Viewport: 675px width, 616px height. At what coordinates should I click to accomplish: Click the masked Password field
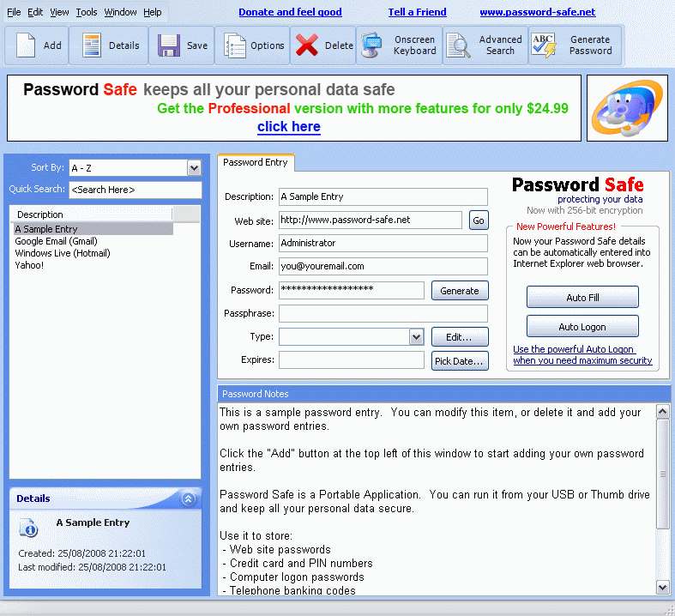pyautogui.click(x=352, y=290)
